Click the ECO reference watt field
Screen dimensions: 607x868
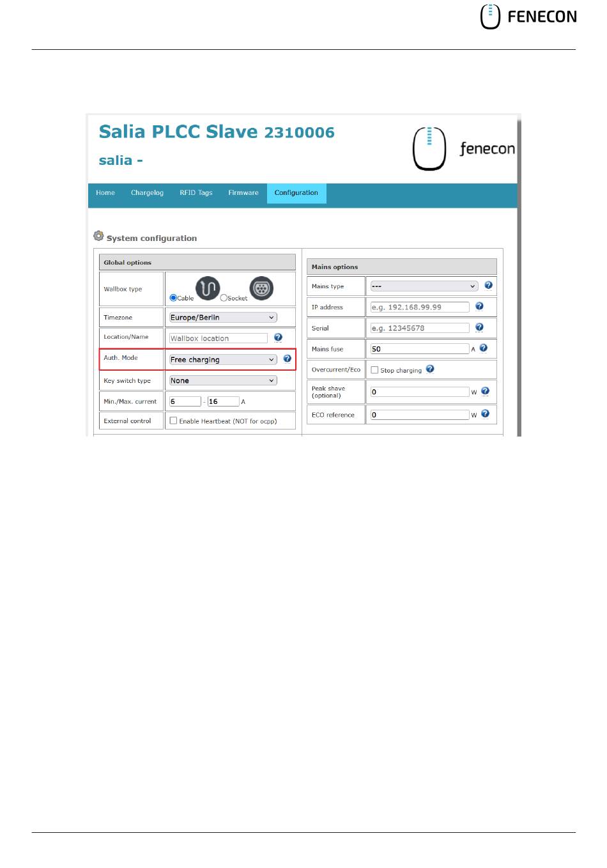[420, 415]
